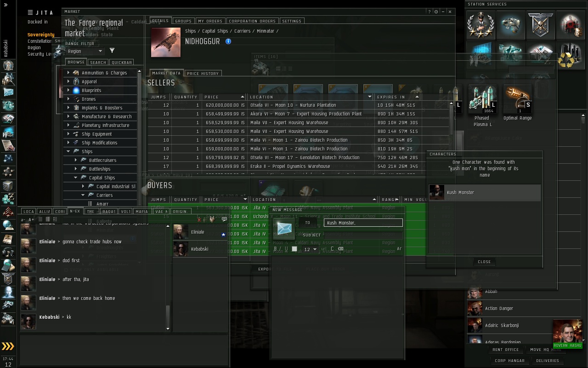Expand the Neocom with the double chevron

point(6,5)
